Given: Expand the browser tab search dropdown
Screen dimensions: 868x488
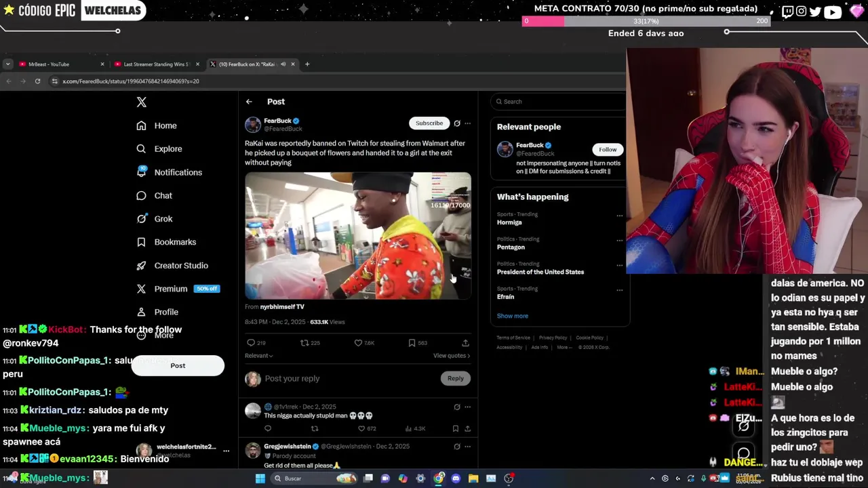Looking at the screenshot, I should click(7, 64).
